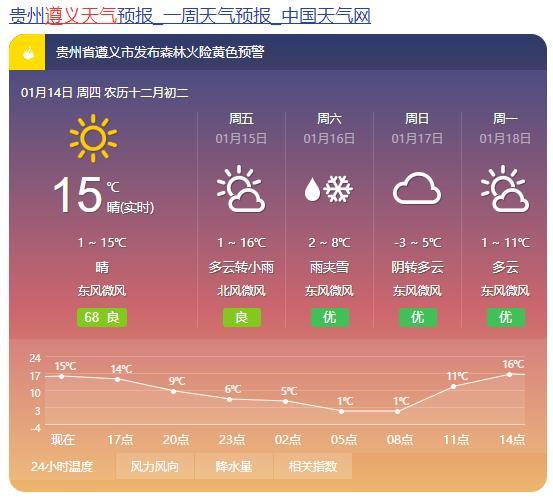Click today's sunny weather icon
The width and height of the screenshot is (553, 501).
pyautogui.click(x=93, y=138)
